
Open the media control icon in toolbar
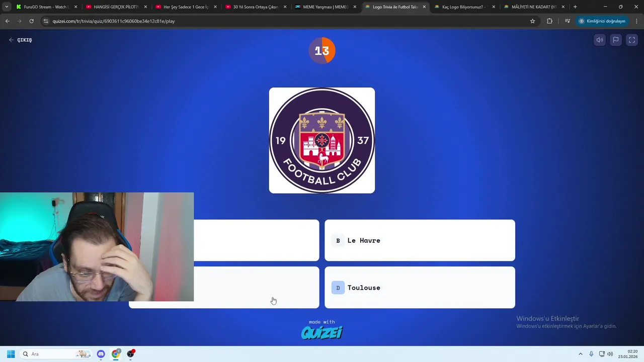pyautogui.click(x=568, y=21)
